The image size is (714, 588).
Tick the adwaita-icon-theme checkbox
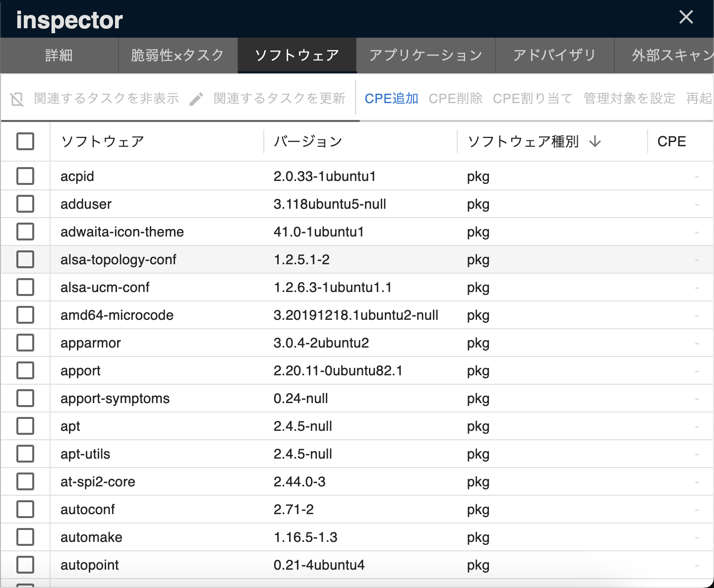25,232
